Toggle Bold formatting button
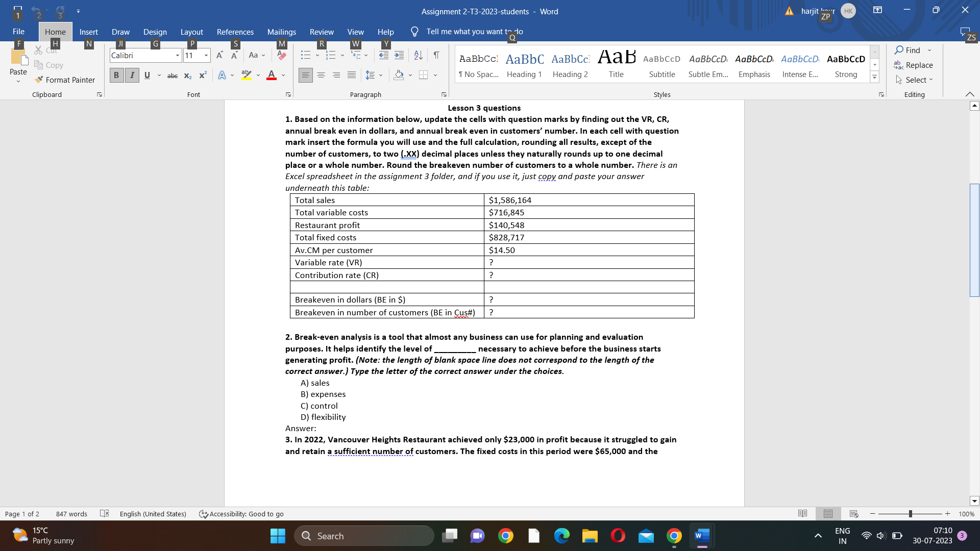Image resolution: width=980 pixels, height=551 pixels. [x=116, y=76]
